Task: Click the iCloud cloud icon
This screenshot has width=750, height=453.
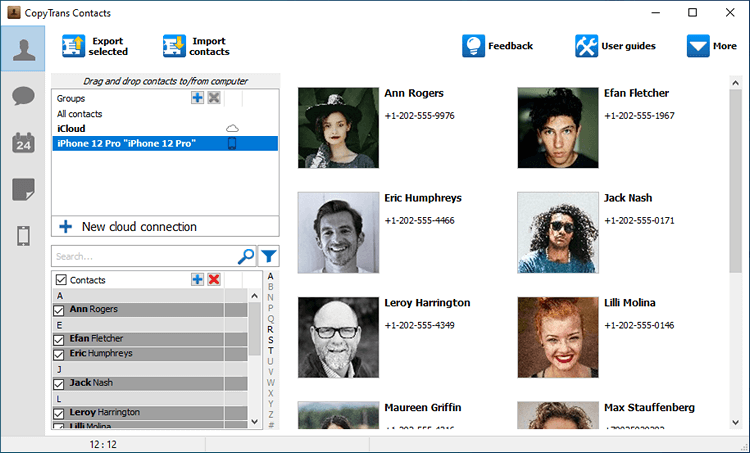Action: tap(232, 129)
